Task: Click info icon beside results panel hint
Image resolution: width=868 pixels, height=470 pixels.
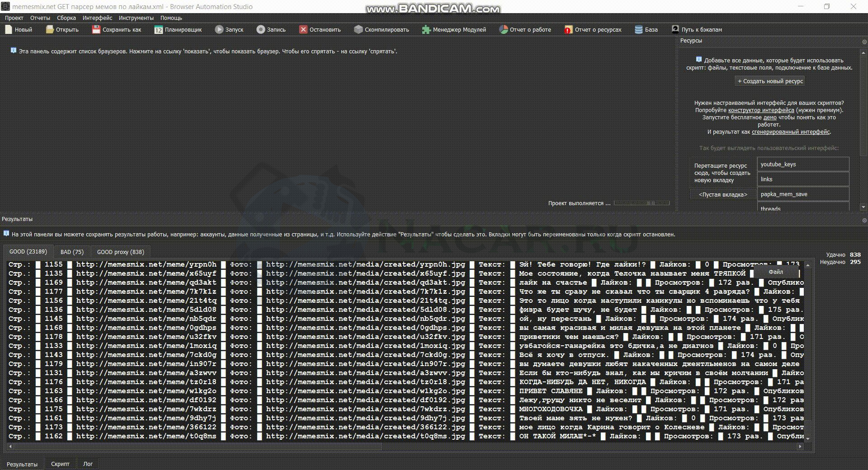Action: (x=6, y=234)
